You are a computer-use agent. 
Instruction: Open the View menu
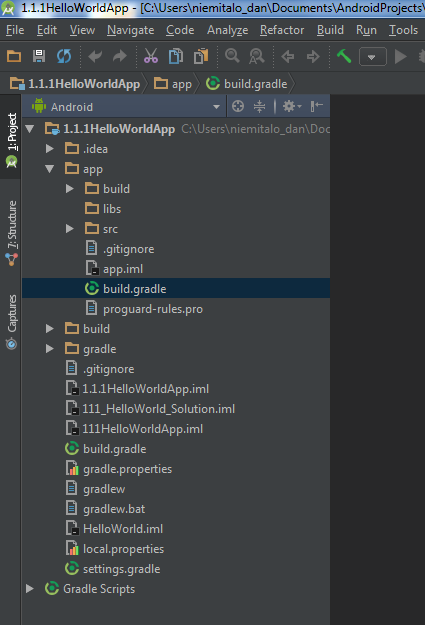click(83, 30)
